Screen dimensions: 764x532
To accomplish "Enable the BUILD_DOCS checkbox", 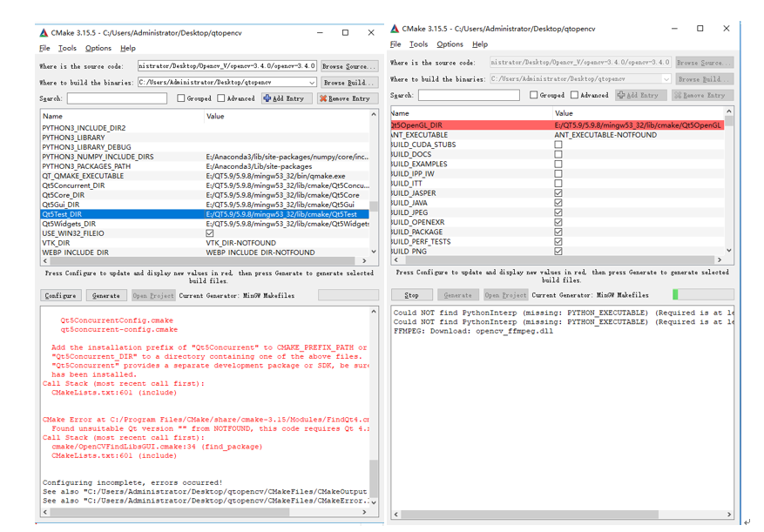I will (x=558, y=154).
